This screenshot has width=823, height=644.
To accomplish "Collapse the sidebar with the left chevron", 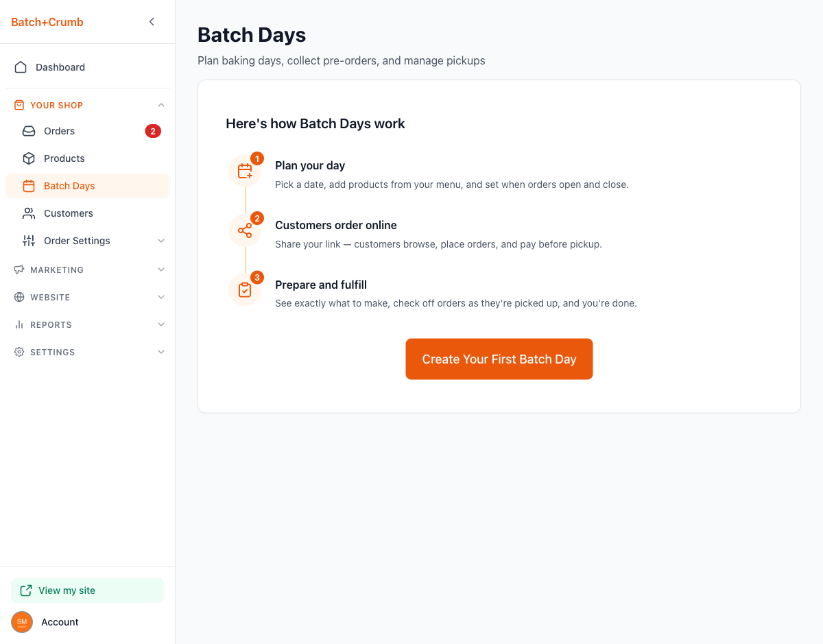I will [152, 22].
